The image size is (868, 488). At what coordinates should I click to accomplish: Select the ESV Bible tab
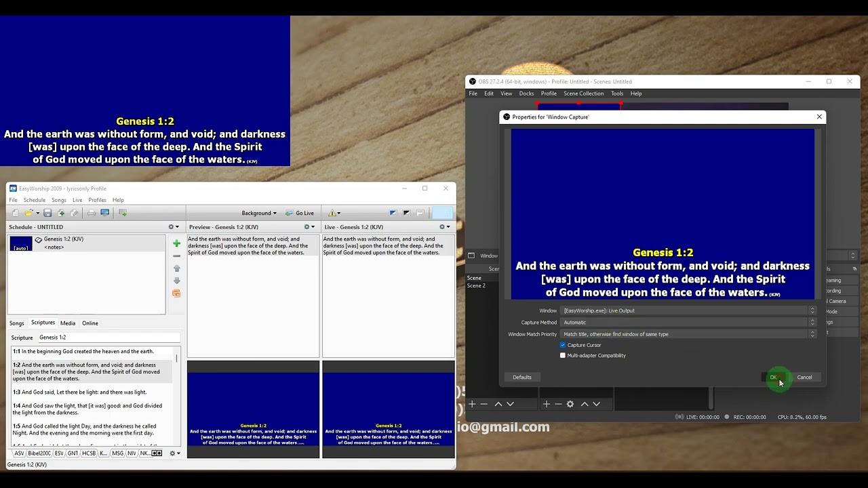pos(59,453)
